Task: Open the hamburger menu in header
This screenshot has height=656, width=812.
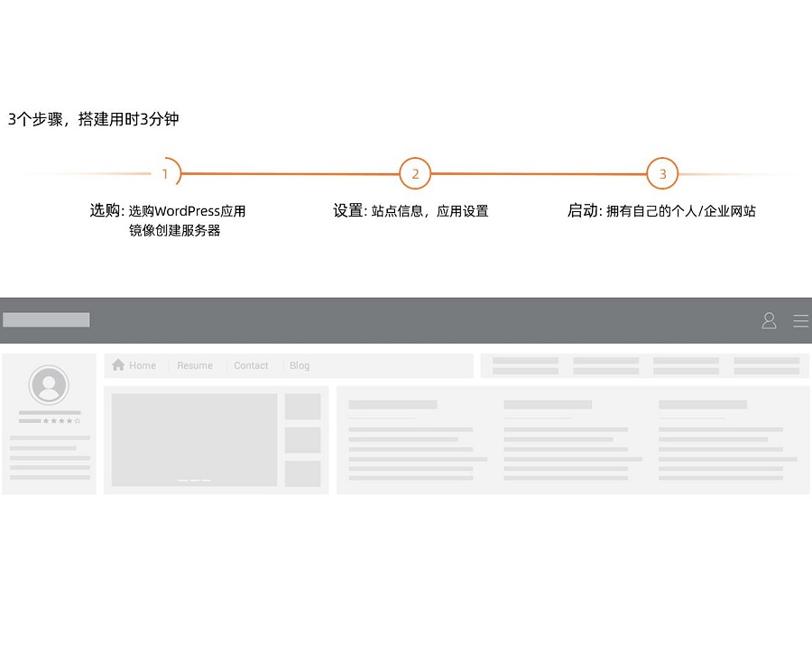Action: [x=800, y=321]
